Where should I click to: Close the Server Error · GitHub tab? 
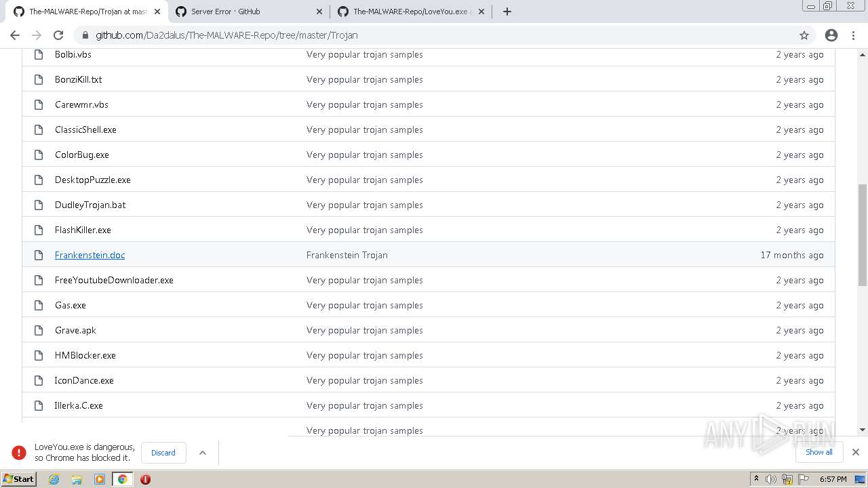[x=319, y=12]
